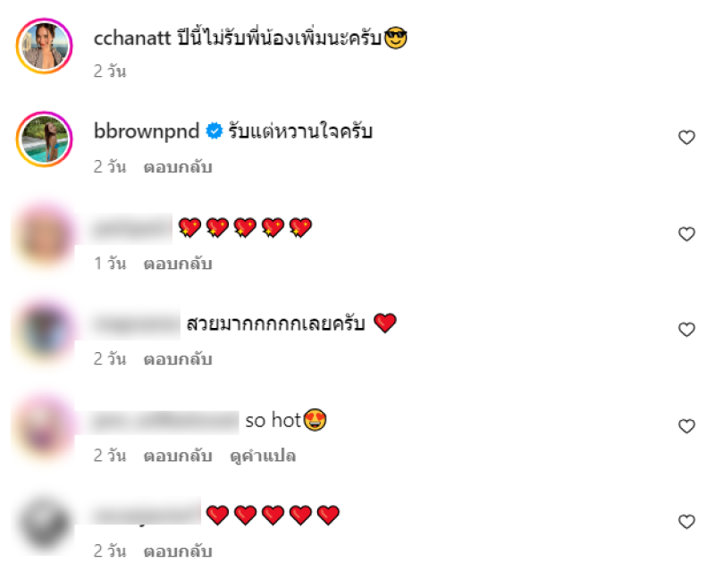Like the สวยมากกกกกเลยครับ comment
715x588 pixels.
tap(686, 330)
